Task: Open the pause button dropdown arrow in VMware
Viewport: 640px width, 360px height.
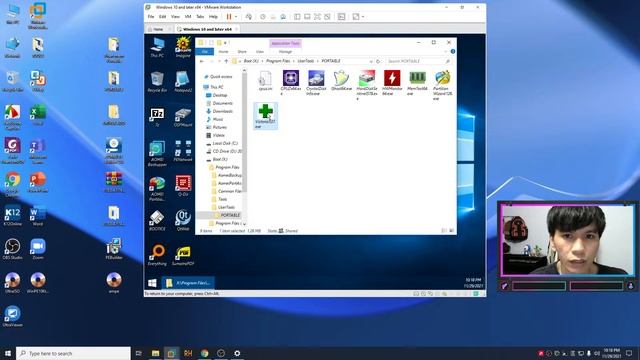Action: 236,17
